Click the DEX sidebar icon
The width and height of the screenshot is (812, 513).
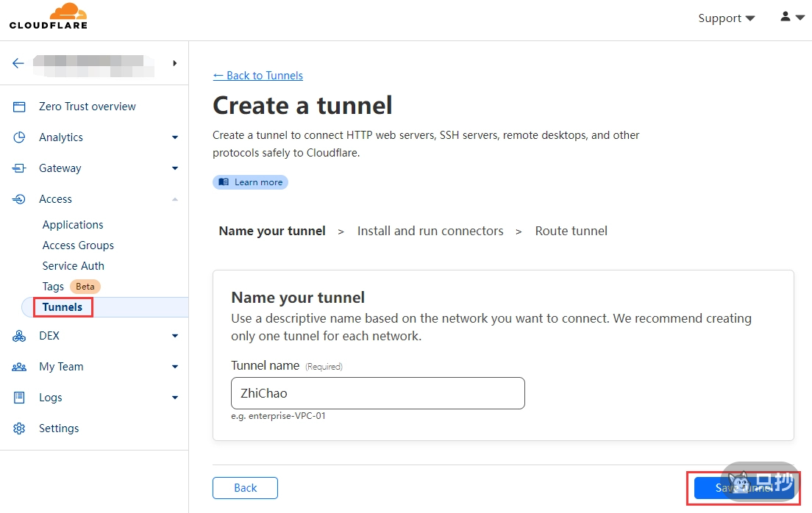pos(19,336)
